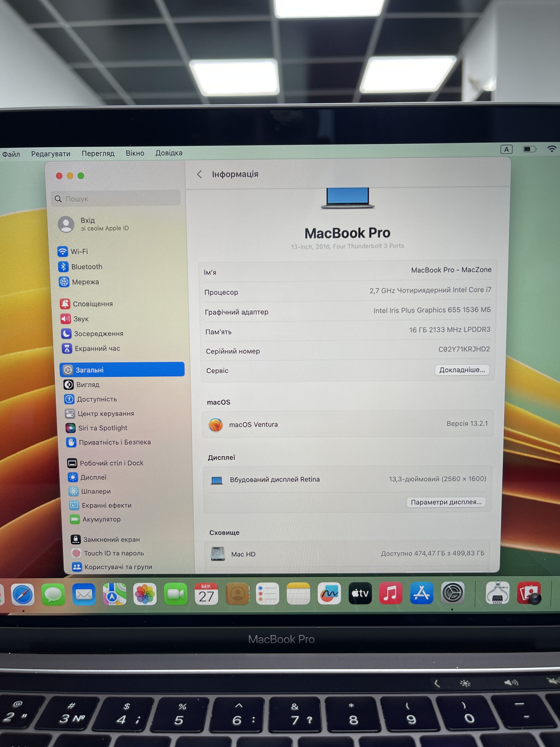Open Messages from the Dock

[53, 594]
